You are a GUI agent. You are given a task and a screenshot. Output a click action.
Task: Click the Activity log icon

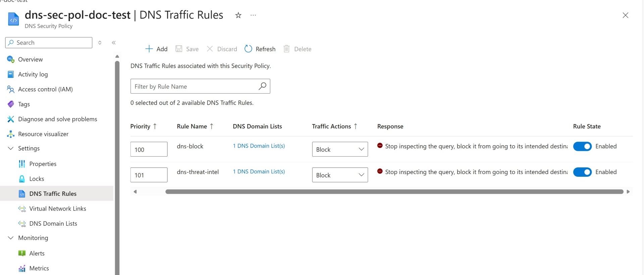[x=11, y=74]
